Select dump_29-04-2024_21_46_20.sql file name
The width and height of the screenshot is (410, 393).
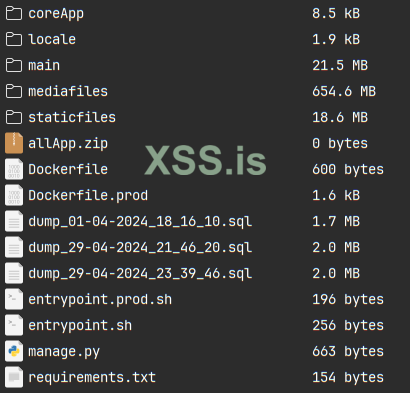pos(140,248)
